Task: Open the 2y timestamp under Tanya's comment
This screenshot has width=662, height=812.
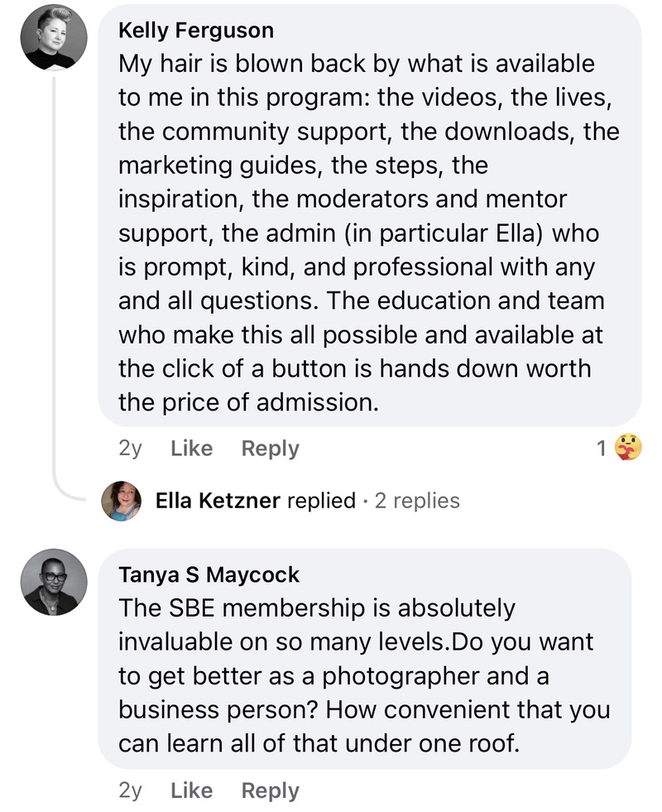Action: click(x=131, y=790)
